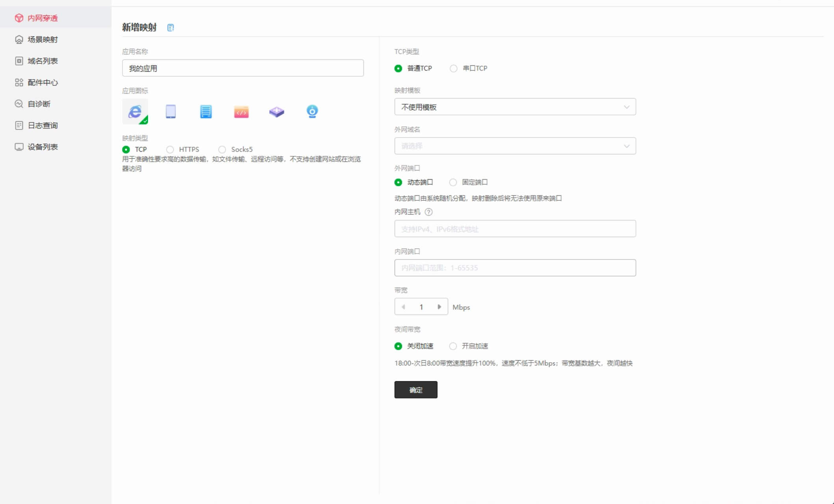Click the question mark beside 内网主机

click(429, 212)
